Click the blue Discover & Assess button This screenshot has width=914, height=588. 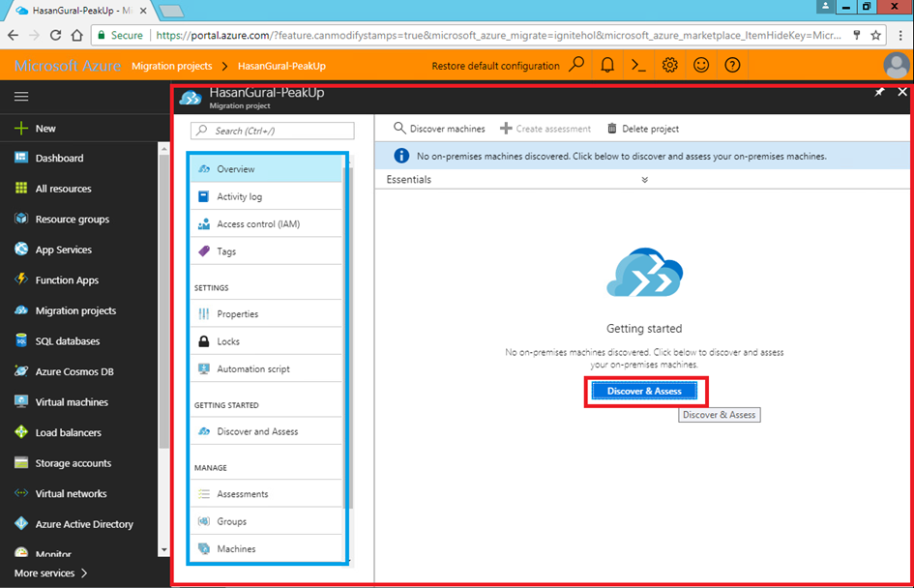click(644, 391)
